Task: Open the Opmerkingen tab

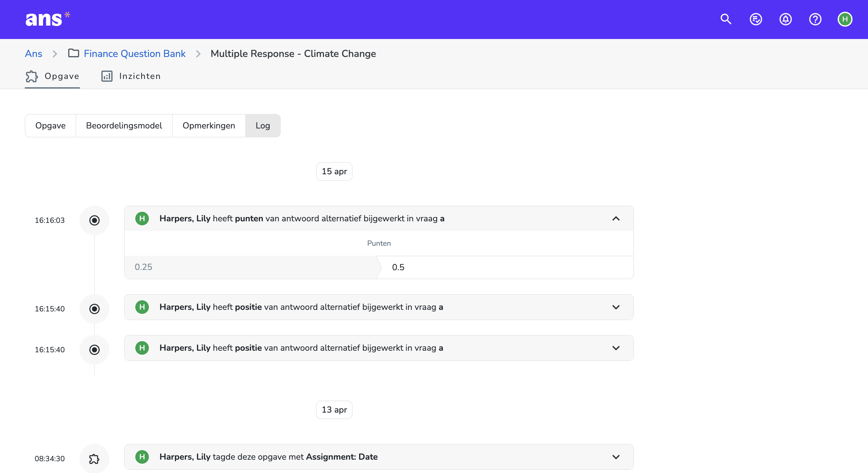Action: (x=209, y=126)
